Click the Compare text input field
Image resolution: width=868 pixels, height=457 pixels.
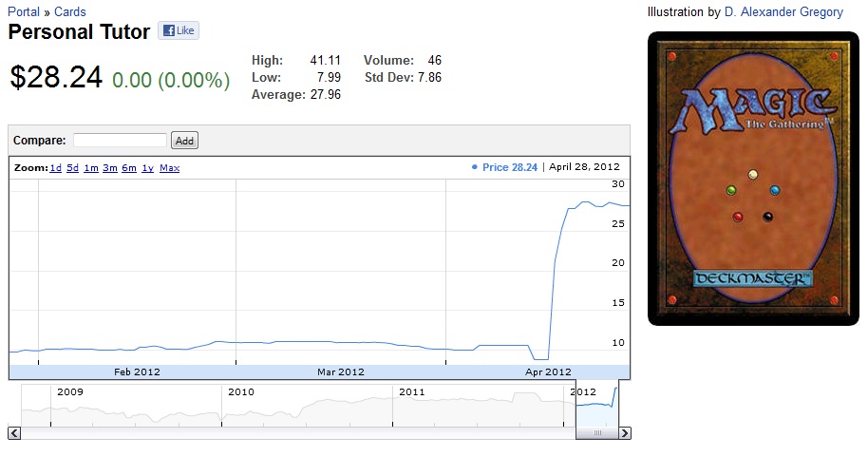click(120, 141)
